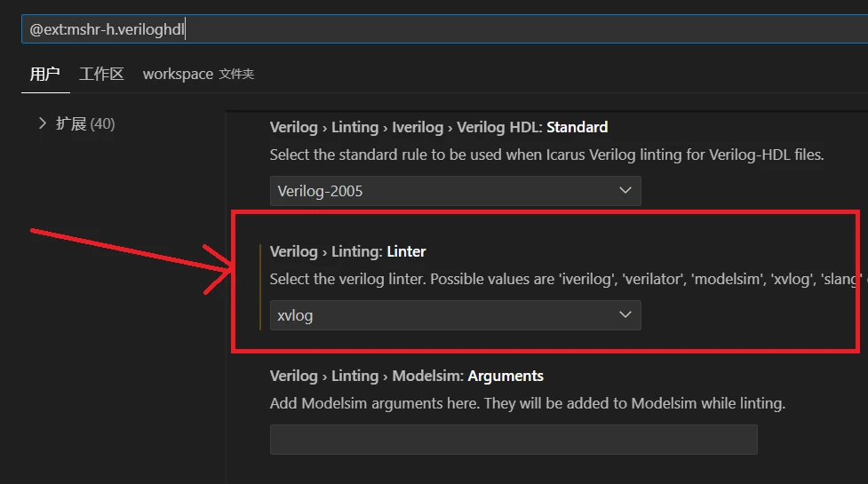Click the 'Add Modelsim arguments here' description text
The width and height of the screenshot is (868, 484).
pos(527,403)
